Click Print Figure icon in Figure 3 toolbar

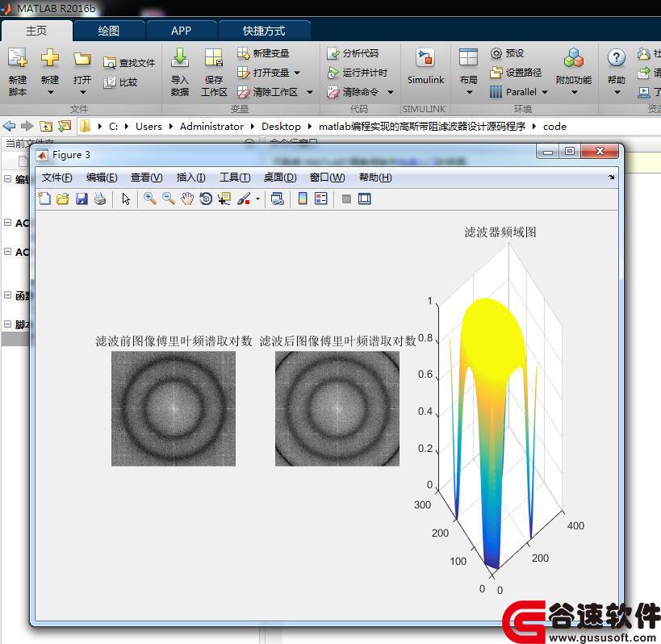coord(100,199)
